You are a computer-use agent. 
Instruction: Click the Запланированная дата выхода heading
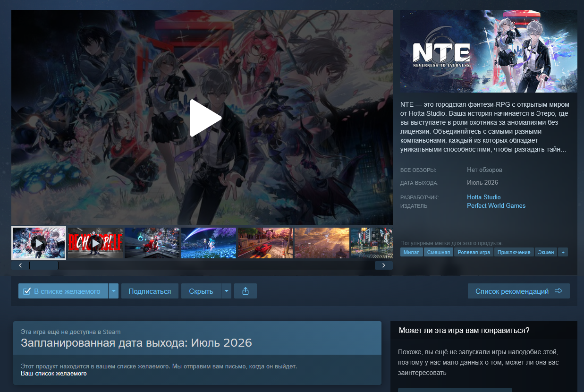(x=136, y=343)
